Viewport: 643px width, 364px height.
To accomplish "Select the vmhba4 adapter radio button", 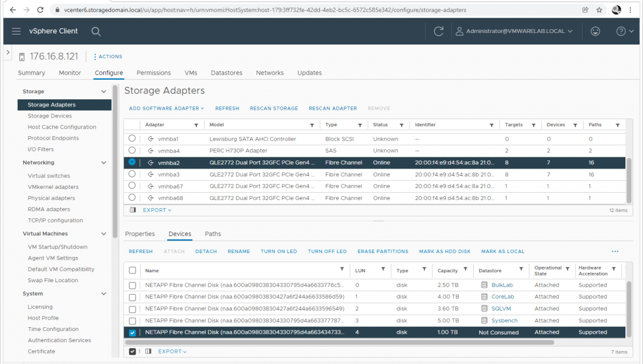I will (x=132, y=150).
